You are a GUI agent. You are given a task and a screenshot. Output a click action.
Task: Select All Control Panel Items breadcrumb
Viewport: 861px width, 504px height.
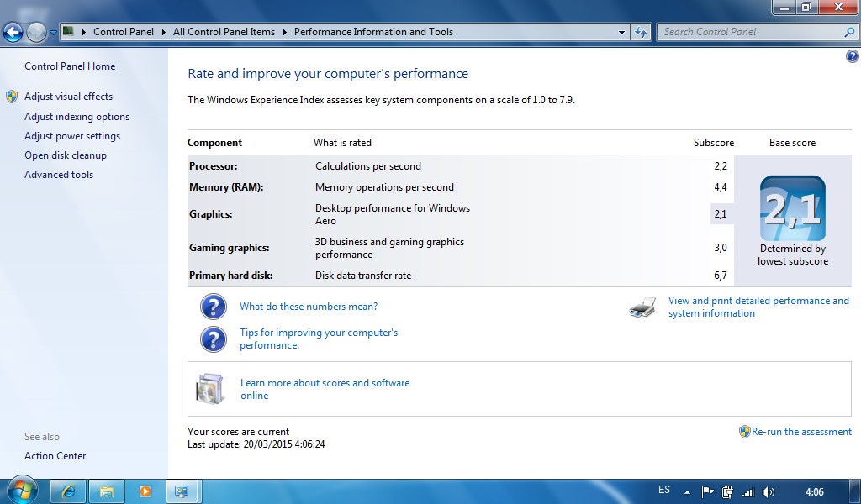[x=224, y=32]
